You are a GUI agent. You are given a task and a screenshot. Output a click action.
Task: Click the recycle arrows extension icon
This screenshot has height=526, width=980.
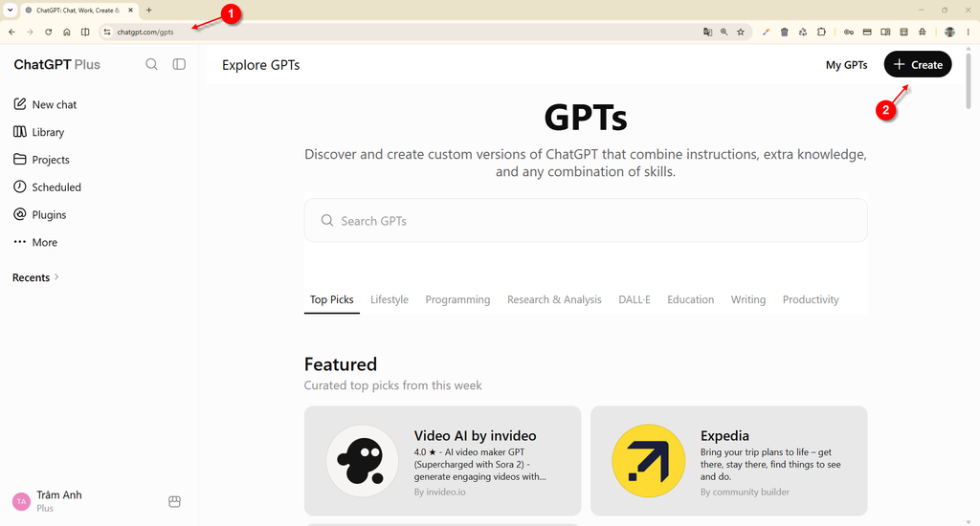[803, 32]
